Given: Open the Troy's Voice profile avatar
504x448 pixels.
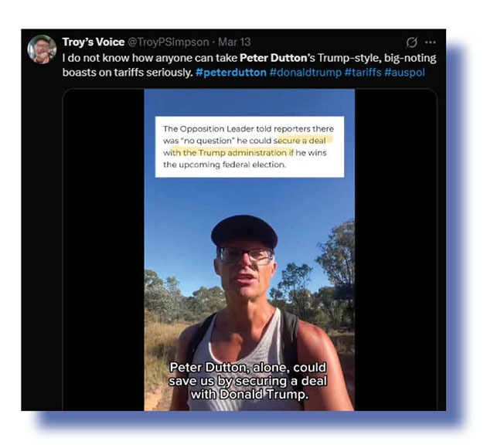Looking at the screenshot, I should pos(42,49).
